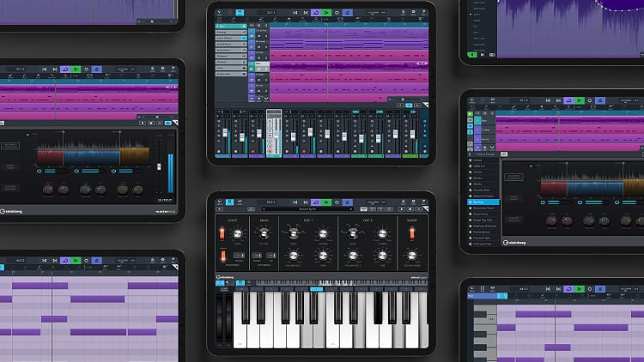Add a track on the mixer tablet

(258, 99)
